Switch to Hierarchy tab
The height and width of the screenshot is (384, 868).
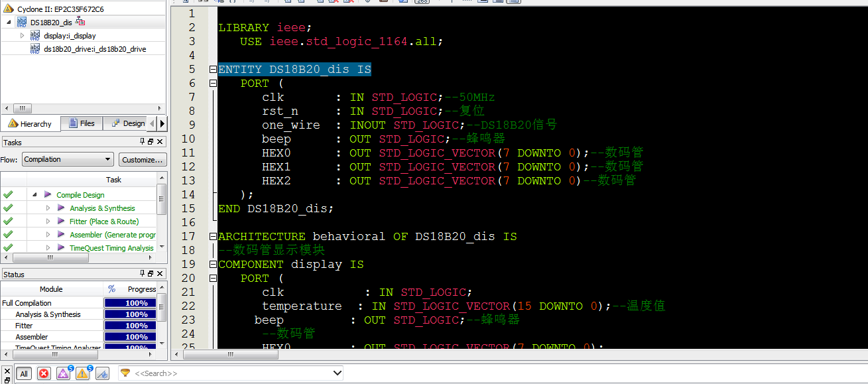[31, 123]
